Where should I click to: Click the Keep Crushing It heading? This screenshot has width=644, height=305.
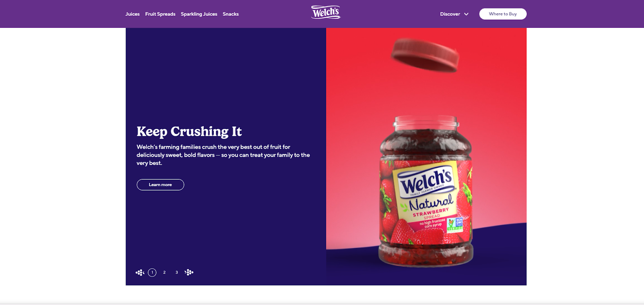pyautogui.click(x=189, y=131)
